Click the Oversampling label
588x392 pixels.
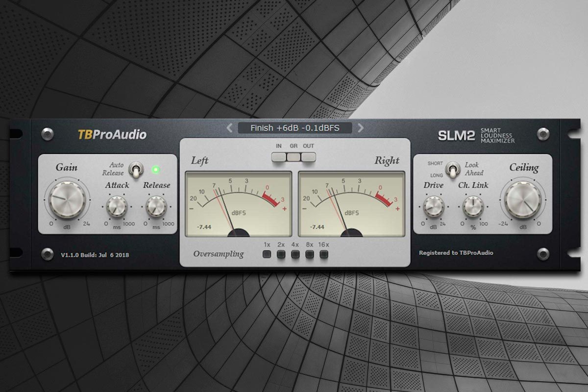pyautogui.click(x=219, y=254)
